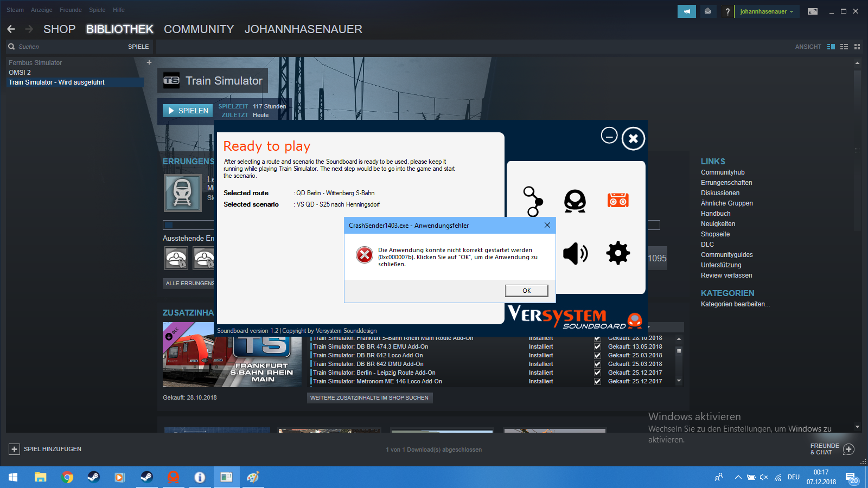Open the Frankfurt S-Bahn Rhein Main DLC thumbnail
This screenshot has height=488, width=868.
pyautogui.click(x=232, y=355)
